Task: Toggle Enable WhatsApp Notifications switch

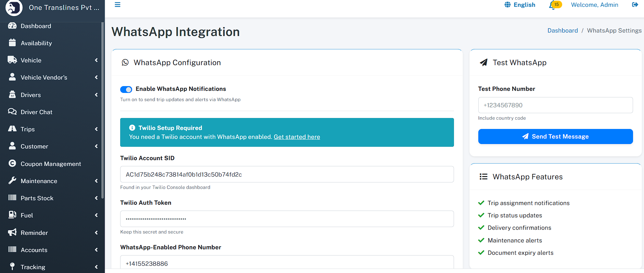Action: click(x=126, y=90)
